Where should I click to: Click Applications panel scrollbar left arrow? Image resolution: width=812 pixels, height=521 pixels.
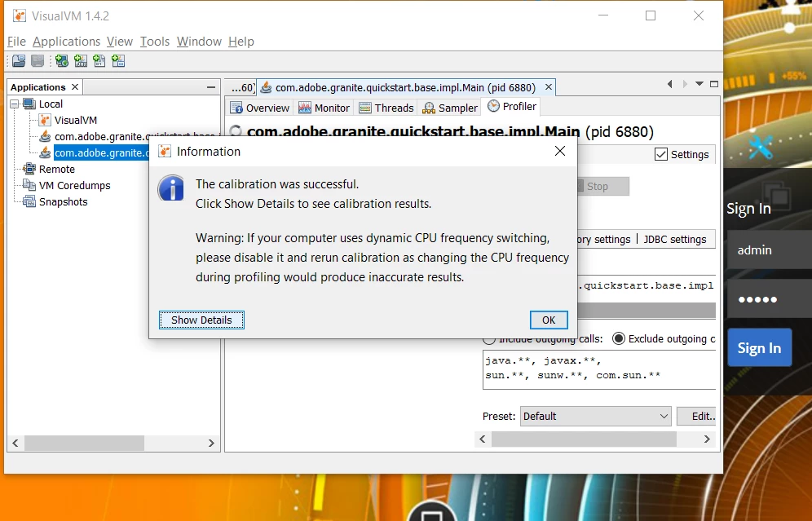pos(15,444)
